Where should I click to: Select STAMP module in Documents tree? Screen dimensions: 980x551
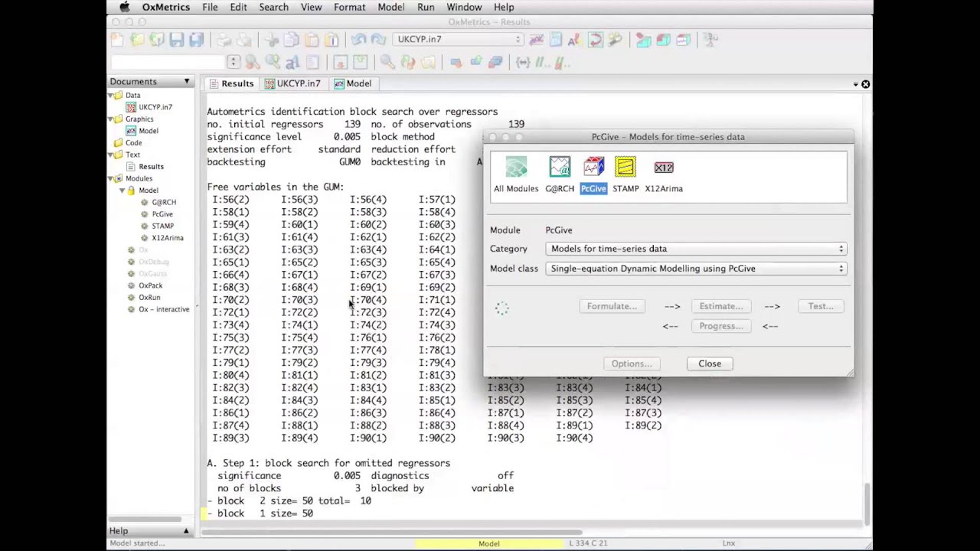(162, 226)
